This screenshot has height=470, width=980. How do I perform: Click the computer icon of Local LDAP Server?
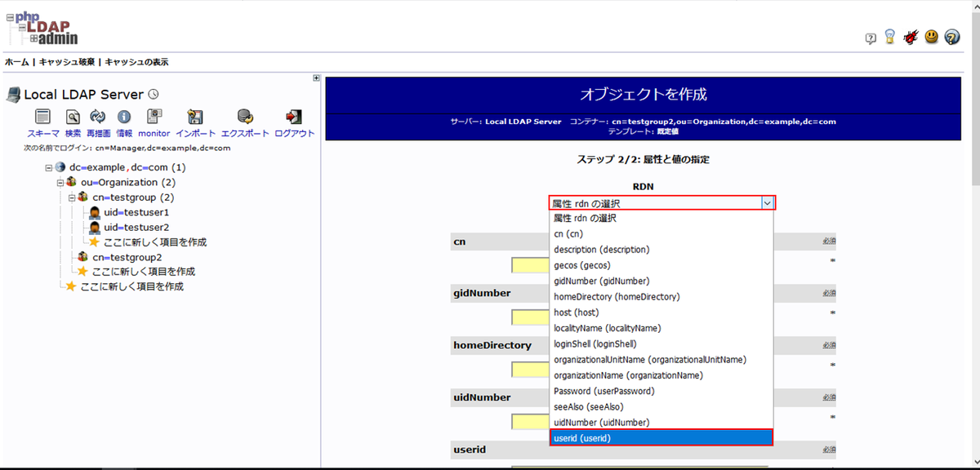pyautogui.click(x=13, y=95)
